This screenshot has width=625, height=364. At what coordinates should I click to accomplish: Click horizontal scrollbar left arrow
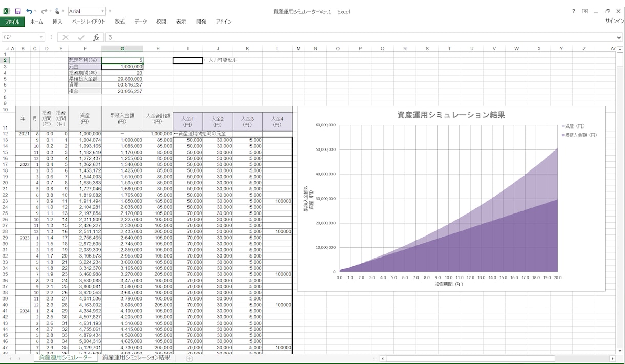pyautogui.click(x=383, y=359)
